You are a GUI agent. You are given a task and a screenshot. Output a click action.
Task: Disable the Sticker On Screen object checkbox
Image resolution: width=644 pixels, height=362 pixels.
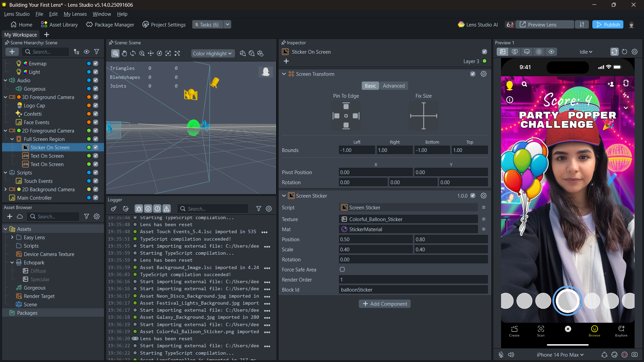(96, 147)
